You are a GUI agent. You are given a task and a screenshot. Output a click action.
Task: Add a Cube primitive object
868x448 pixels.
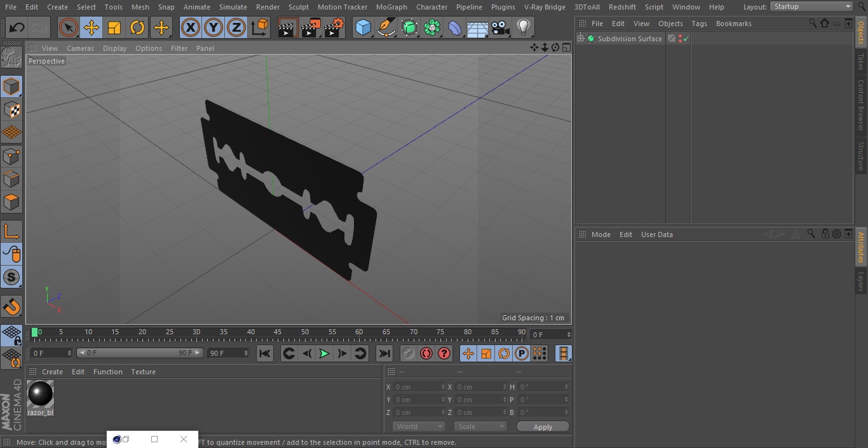[x=363, y=27]
